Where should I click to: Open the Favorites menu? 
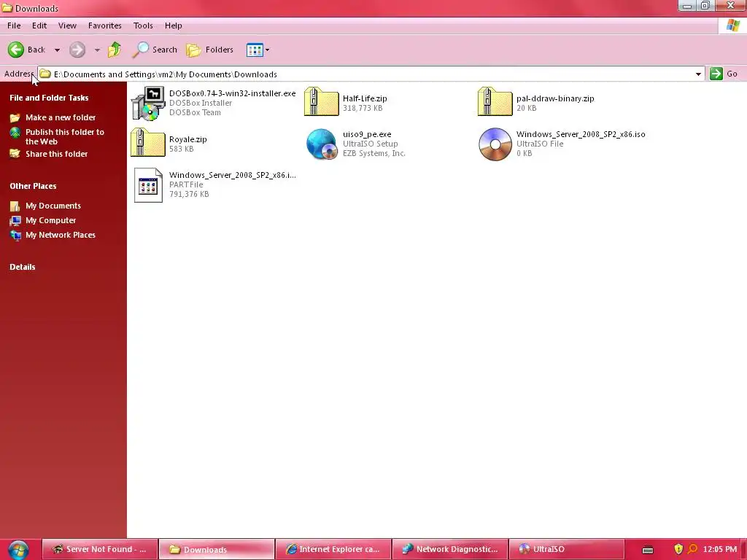click(x=105, y=26)
